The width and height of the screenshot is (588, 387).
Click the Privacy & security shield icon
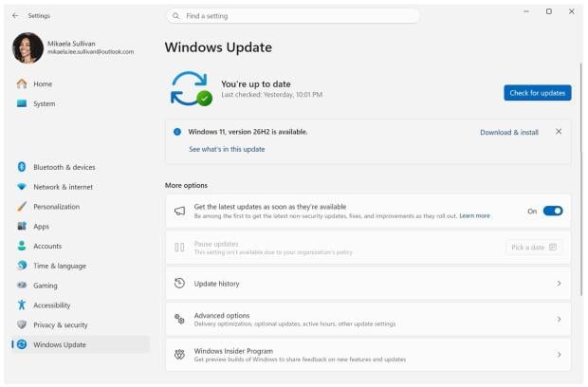tap(22, 324)
